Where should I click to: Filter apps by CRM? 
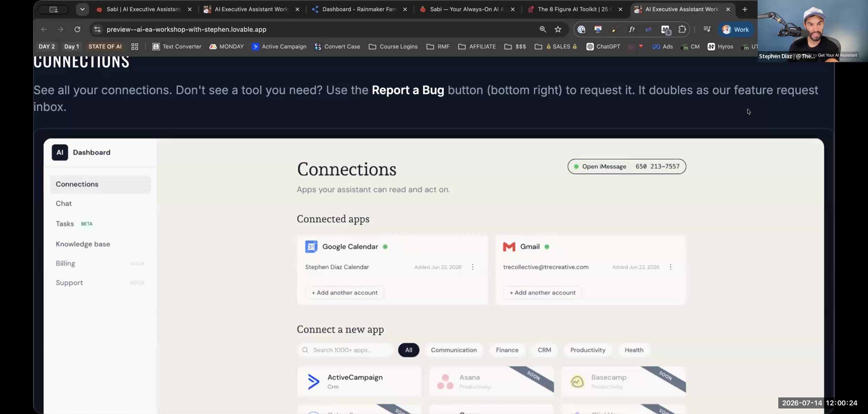click(544, 350)
